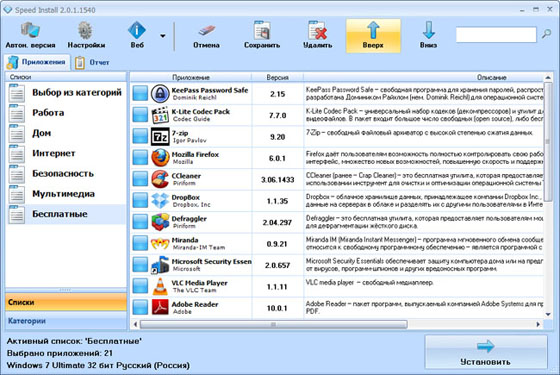560x375 pixels.
Task: Click the K-Lite Codec Pack icon
Action: pyautogui.click(x=160, y=115)
